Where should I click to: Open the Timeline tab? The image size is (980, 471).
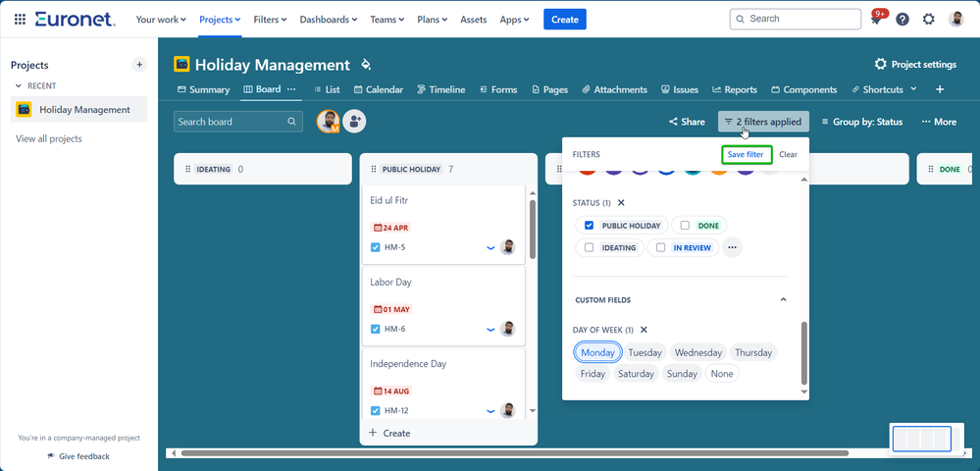[440, 89]
